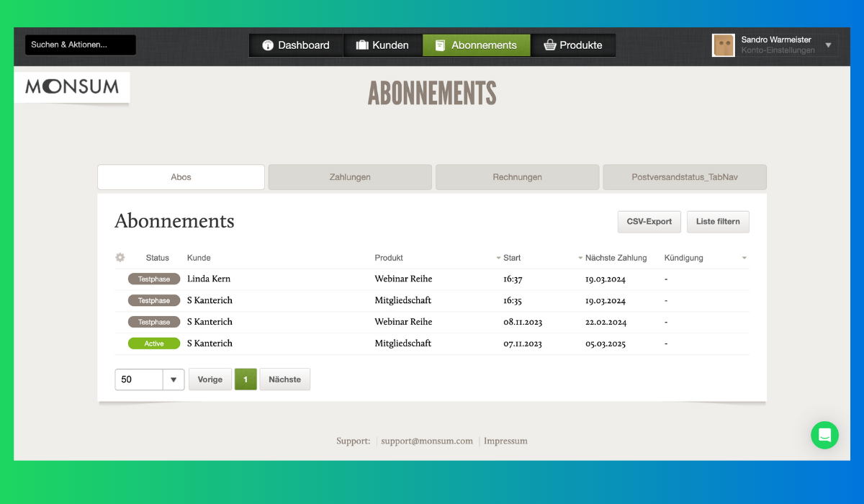Click Mitgliedschaft in the Active row
The image size is (864, 504).
coord(403,343)
